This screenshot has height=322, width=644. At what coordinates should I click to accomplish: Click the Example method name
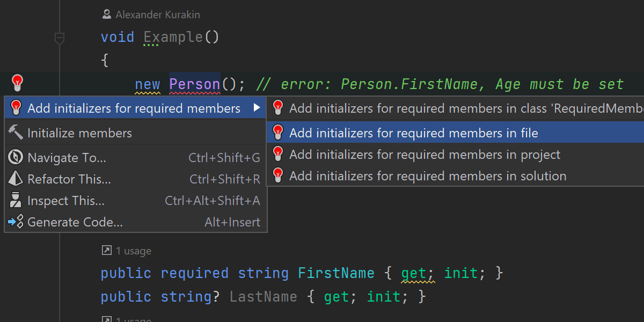[173, 37]
